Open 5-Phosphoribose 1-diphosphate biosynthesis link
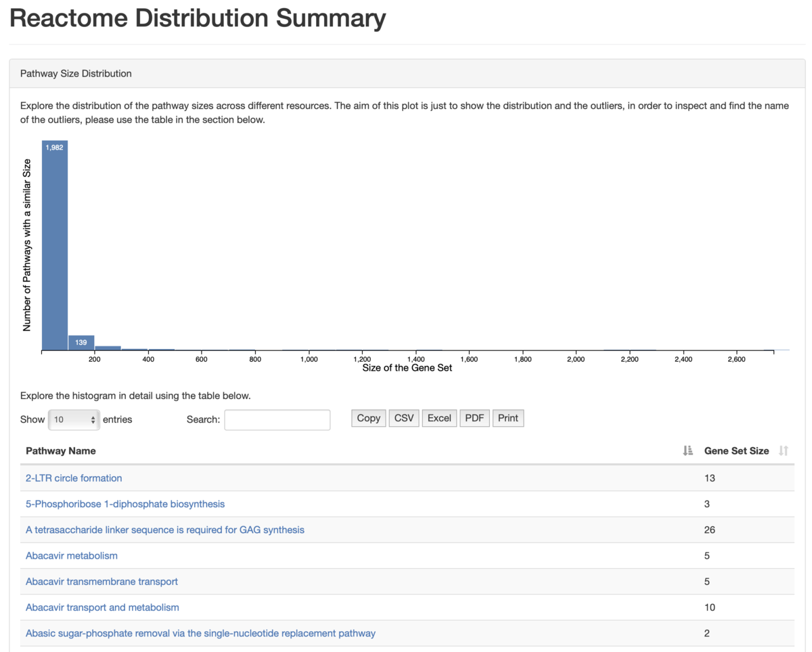Image resolution: width=812 pixels, height=652 pixels. pyautogui.click(x=125, y=504)
